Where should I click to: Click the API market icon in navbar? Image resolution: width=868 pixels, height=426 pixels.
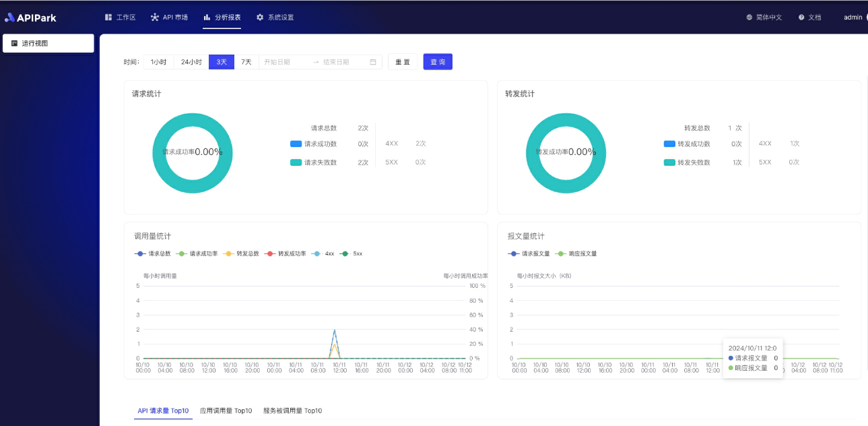(155, 18)
